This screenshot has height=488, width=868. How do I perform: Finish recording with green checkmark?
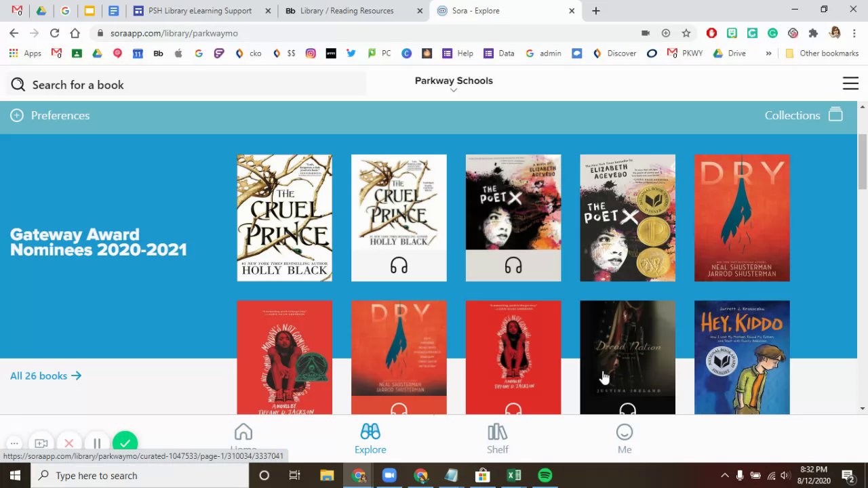point(125,444)
